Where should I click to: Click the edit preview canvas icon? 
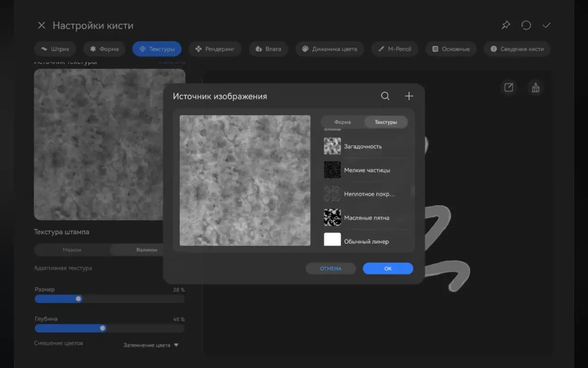click(509, 87)
